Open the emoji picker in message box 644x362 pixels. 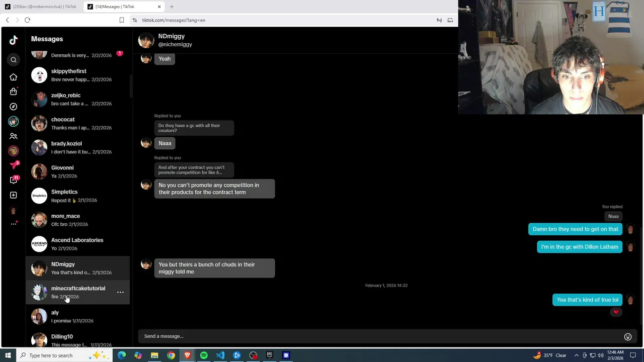click(628, 337)
